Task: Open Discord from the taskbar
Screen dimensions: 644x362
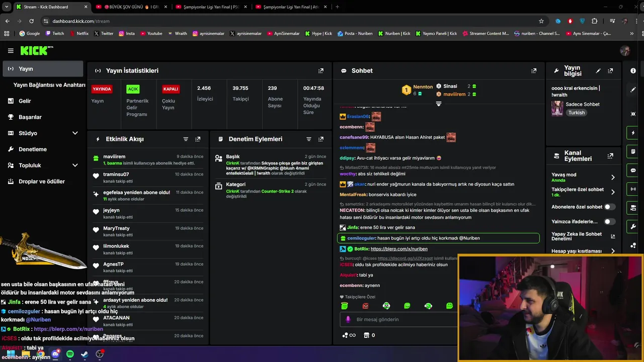Action: tap(55, 354)
